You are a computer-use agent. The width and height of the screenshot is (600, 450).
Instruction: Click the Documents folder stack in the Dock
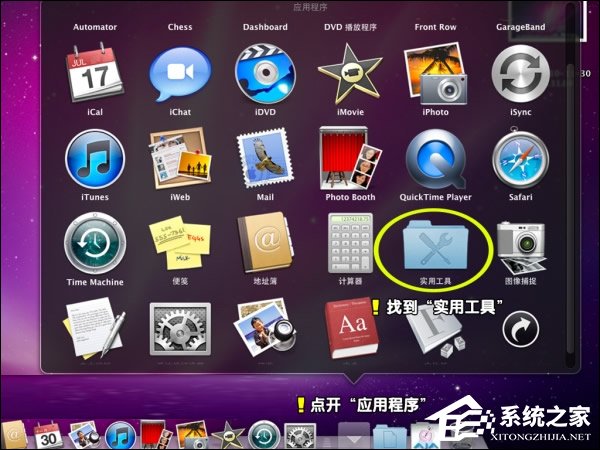[390, 437]
